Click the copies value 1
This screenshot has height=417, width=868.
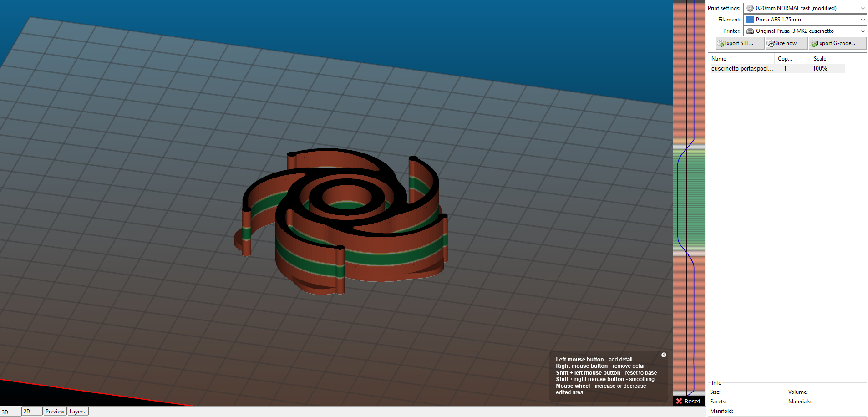[x=785, y=68]
